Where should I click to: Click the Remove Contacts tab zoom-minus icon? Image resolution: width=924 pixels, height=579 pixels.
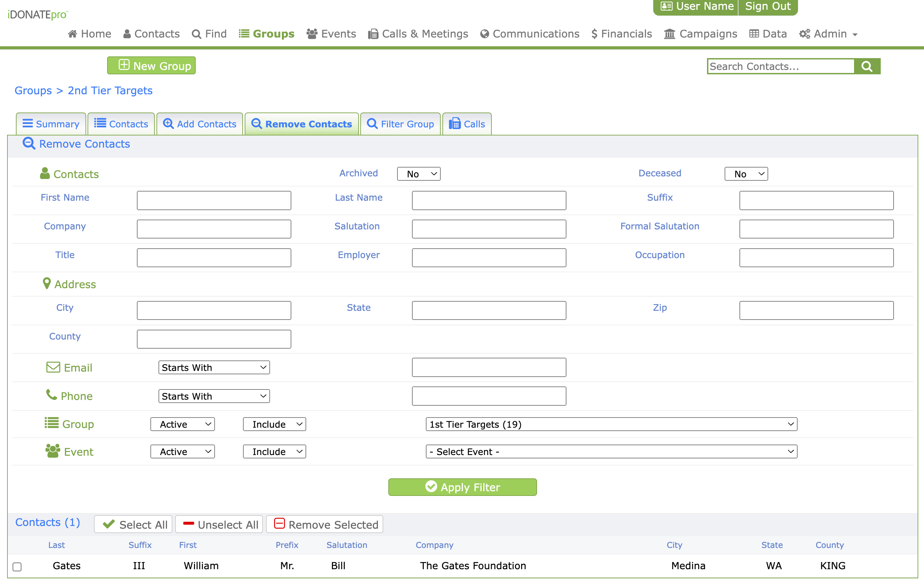(256, 123)
